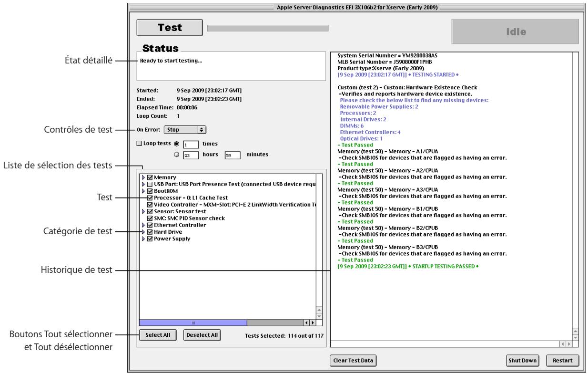Viewport: 588px width, 374px height.
Task: Click the Hardware Existence Check log line
Action: [x=407, y=87]
